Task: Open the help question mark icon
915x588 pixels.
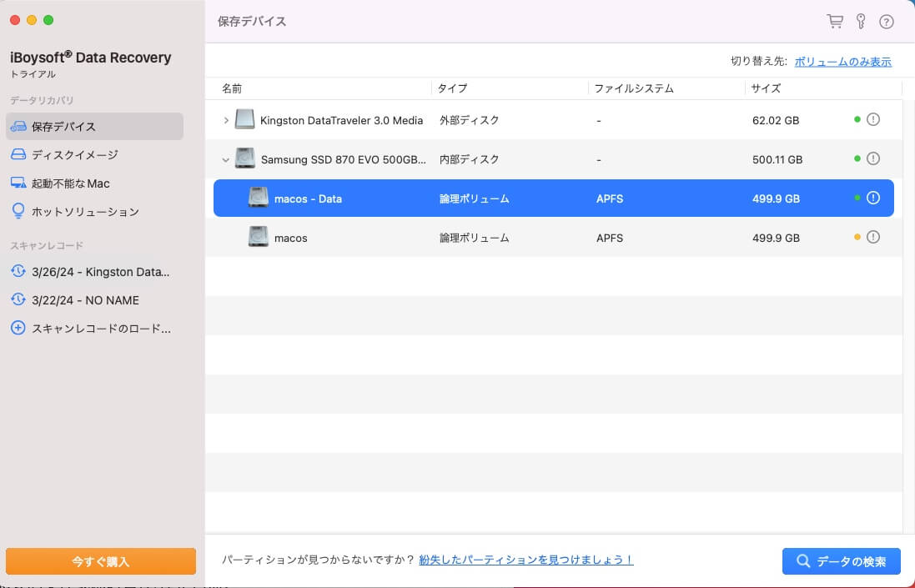Action: click(886, 21)
